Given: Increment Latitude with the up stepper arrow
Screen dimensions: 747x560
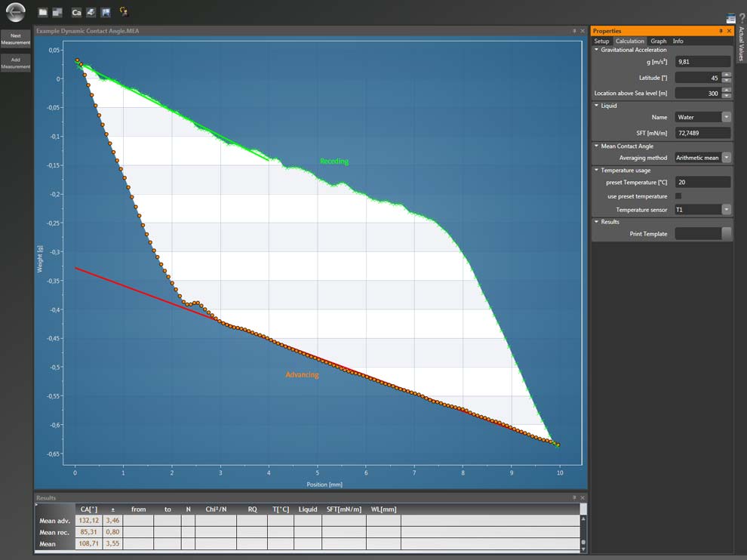Looking at the screenshot, I should (x=726, y=75).
